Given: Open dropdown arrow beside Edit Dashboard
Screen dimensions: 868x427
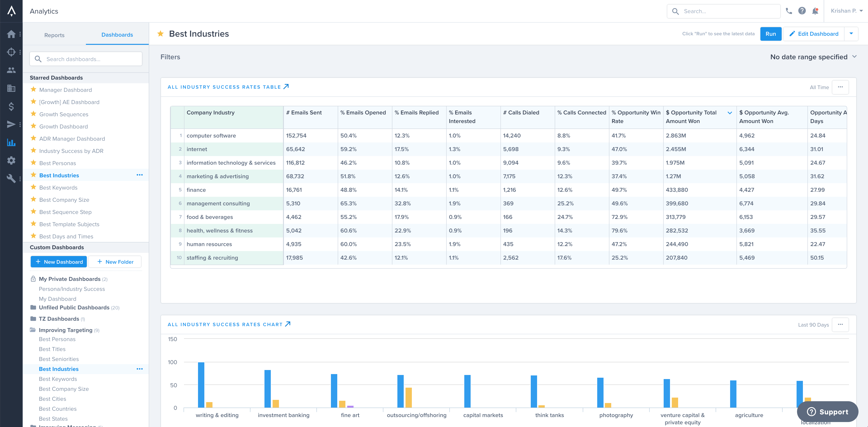Looking at the screenshot, I should click(851, 34).
